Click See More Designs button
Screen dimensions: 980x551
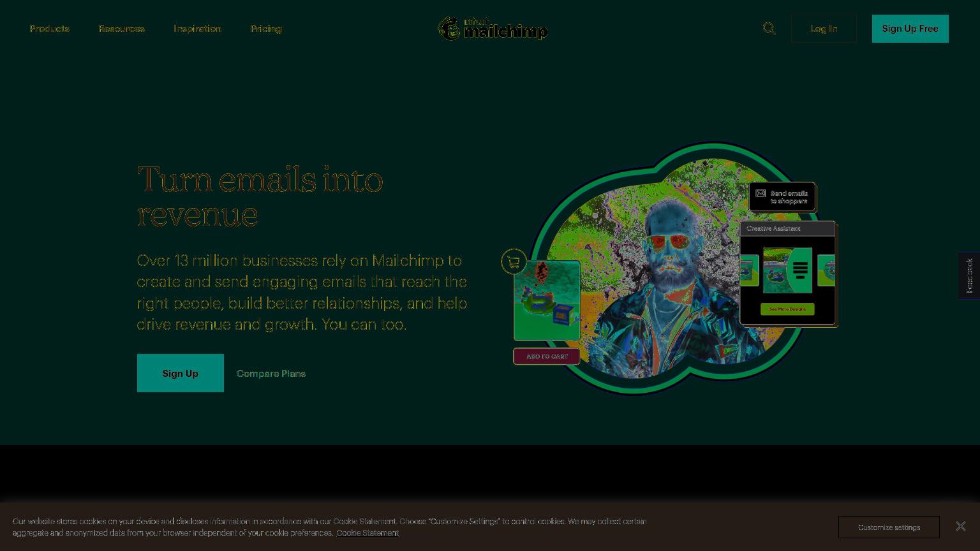click(787, 309)
